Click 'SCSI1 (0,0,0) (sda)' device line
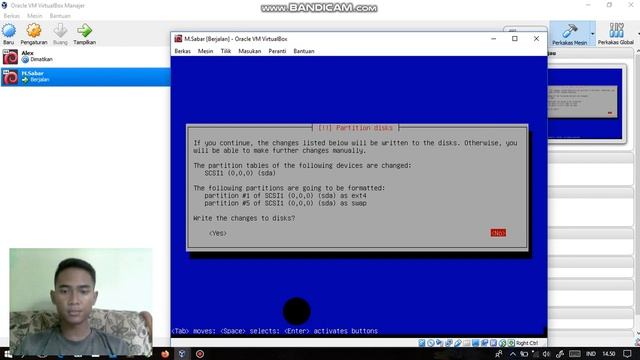The width and height of the screenshot is (640, 360). [240, 173]
